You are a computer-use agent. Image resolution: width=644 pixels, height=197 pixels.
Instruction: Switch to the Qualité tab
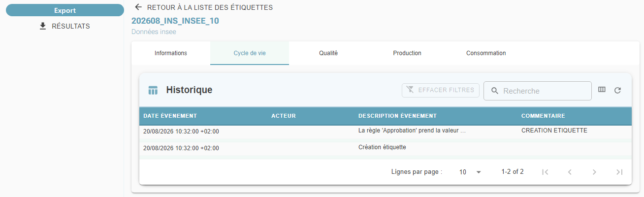328,53
